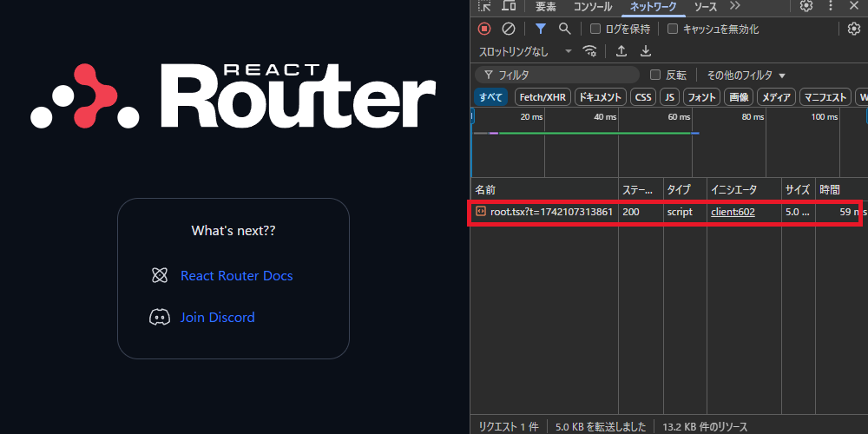The width and height of the screenshot is (868, 434).
Task: Import HAR file with upload arrow
Action: (x=621, y=51)
